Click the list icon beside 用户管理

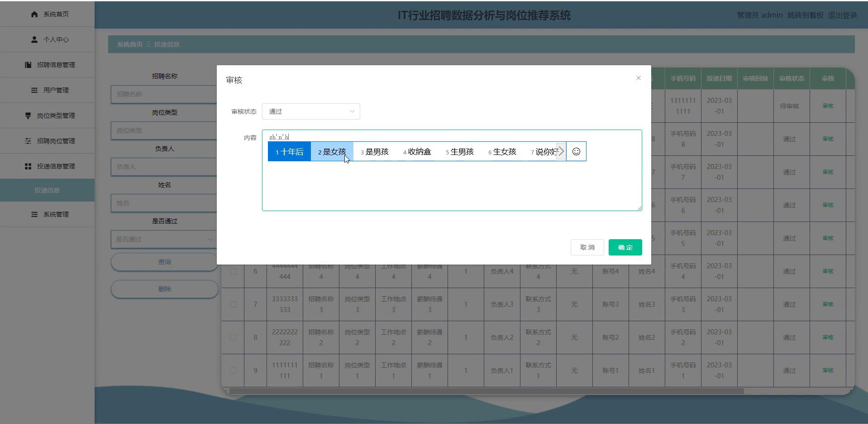tap(34, 90)
